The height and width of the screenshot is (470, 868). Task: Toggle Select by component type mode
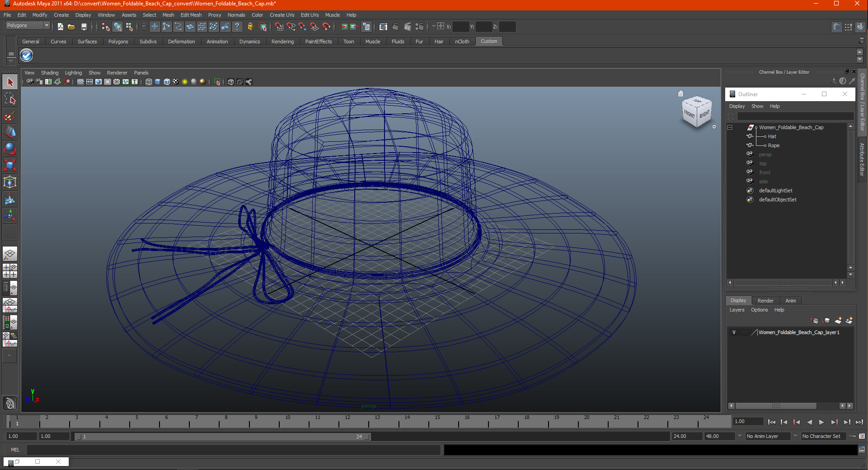tap(130, 27)
